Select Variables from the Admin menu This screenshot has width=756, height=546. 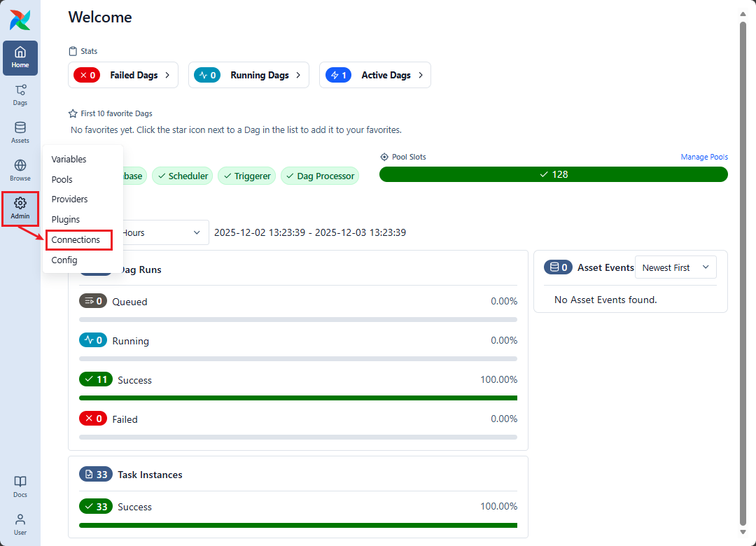69,160
